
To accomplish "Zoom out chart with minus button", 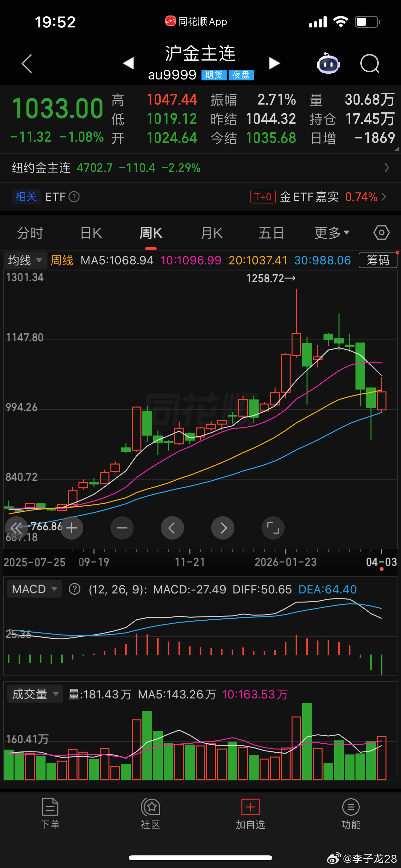I will tap(122, 528).
